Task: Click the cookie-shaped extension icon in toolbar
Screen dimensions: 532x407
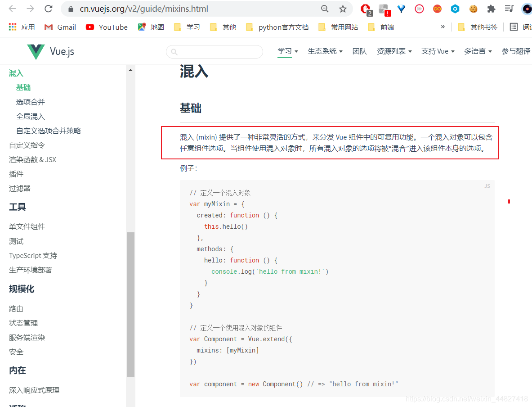Action: click(473, 9)
